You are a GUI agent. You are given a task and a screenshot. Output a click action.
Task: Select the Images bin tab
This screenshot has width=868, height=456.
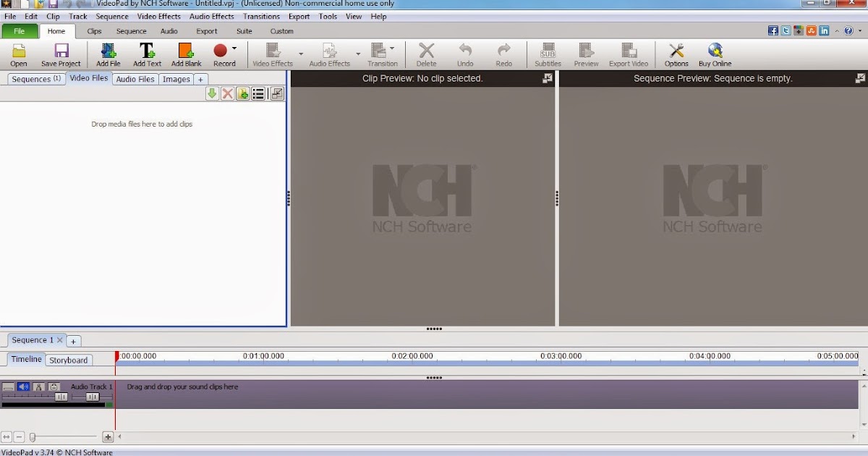tap(176, 79)
